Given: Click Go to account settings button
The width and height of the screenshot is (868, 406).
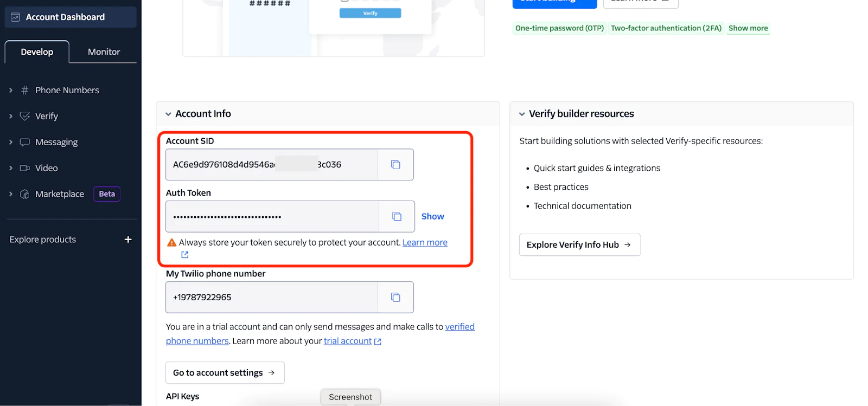Looking at the screenshot, I should [225, 373].
